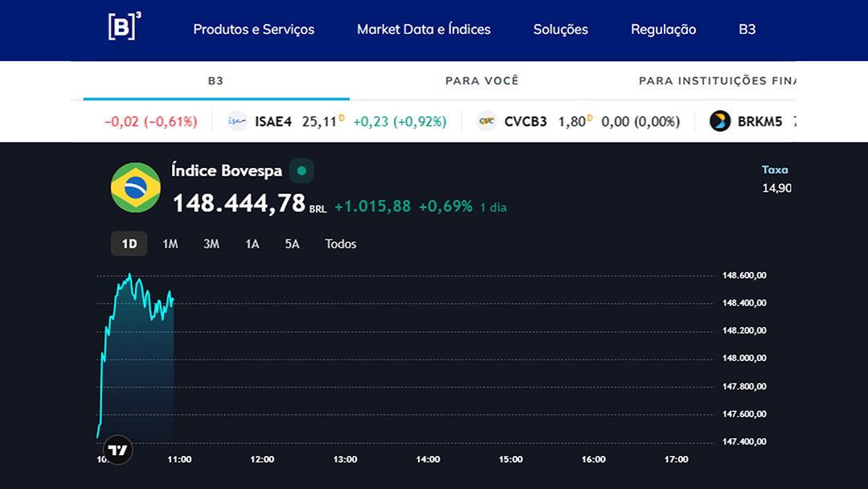
Task: Click the ISAE4 ticker logo
Action: (237, 121)
